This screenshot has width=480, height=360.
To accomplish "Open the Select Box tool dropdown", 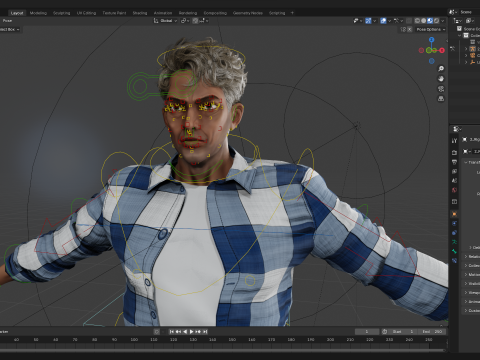I will tap(9, 29).
